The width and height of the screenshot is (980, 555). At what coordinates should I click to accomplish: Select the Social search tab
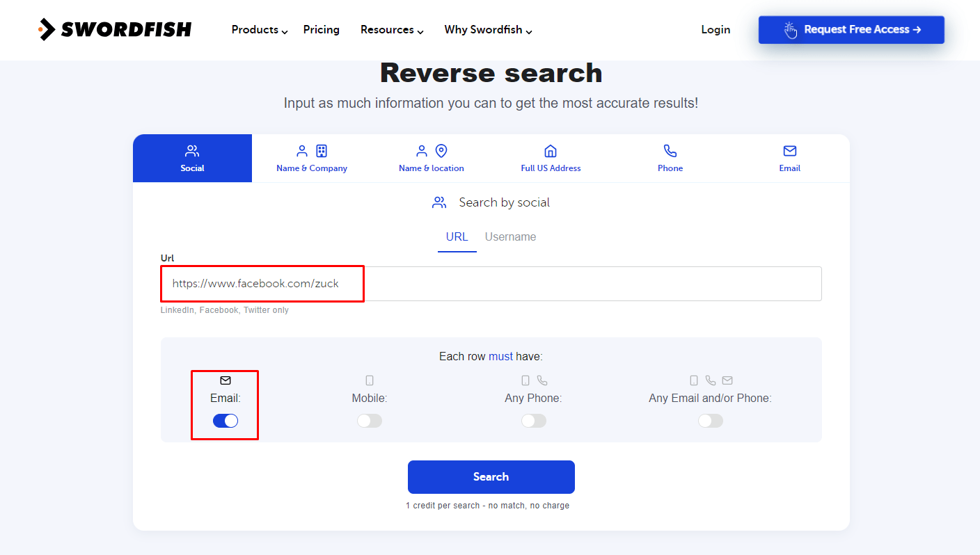click(x=192, y=159)
